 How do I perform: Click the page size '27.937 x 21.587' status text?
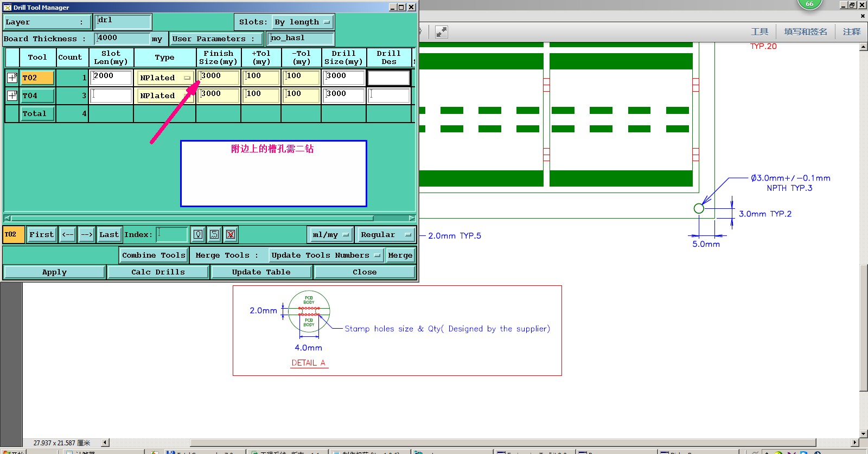62,443
